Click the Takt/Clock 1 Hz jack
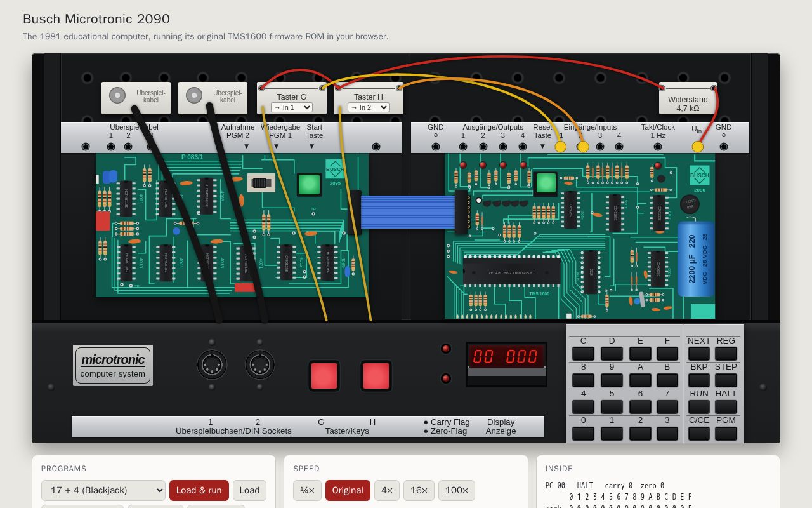Image resolution: width=812 pixels, height=508 pixels. pyautogui.click(x=658, y=147)
